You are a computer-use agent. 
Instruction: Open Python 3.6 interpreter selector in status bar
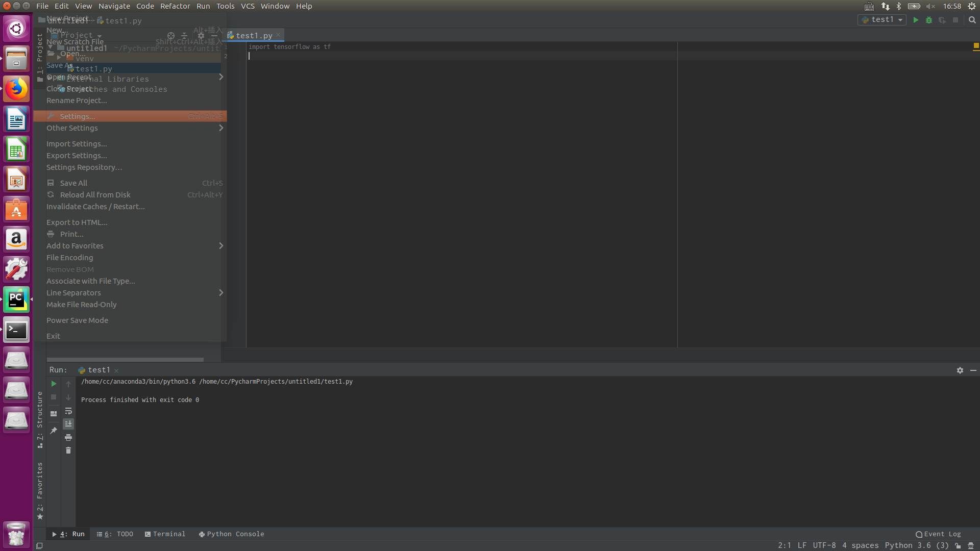(916, 545)
